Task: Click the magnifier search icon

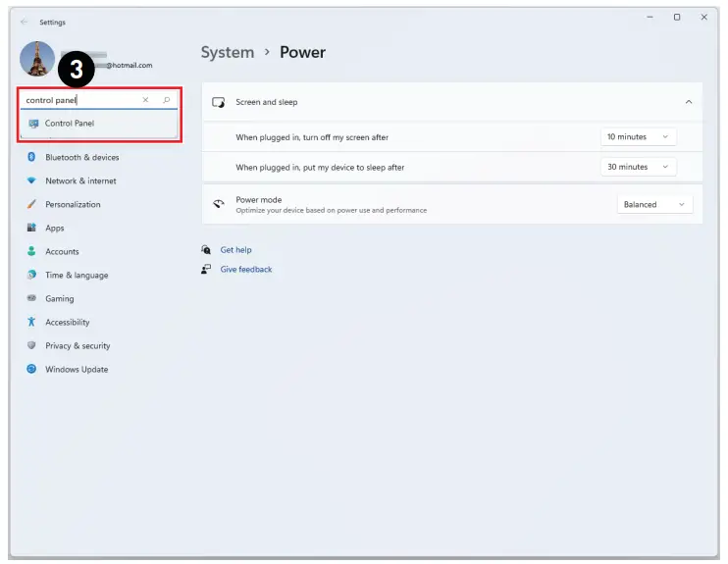Action: [166, 100]
